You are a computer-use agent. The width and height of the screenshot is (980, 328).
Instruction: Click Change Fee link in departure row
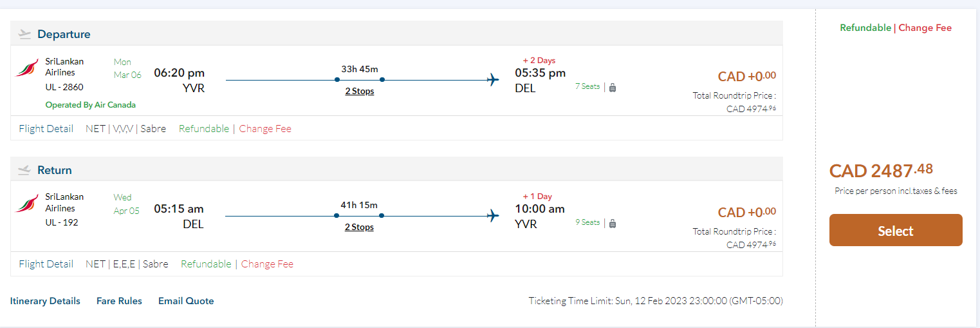(x=265, y=129)
